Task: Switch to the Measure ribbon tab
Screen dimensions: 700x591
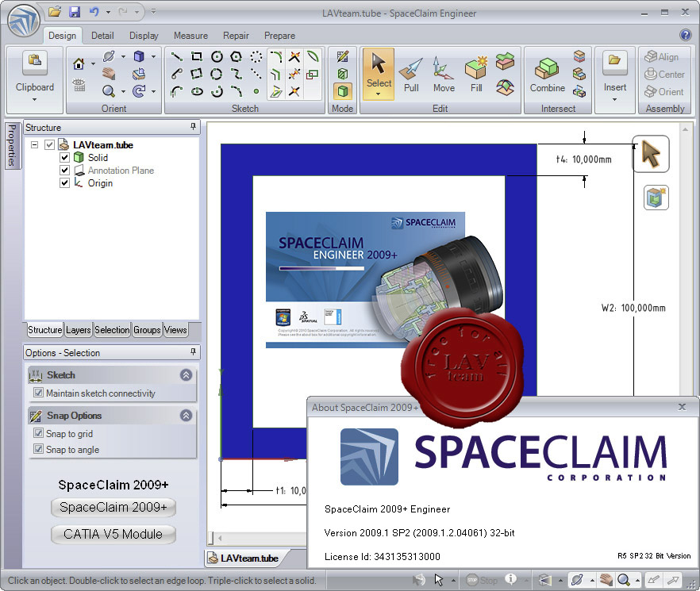Action: 190,36
